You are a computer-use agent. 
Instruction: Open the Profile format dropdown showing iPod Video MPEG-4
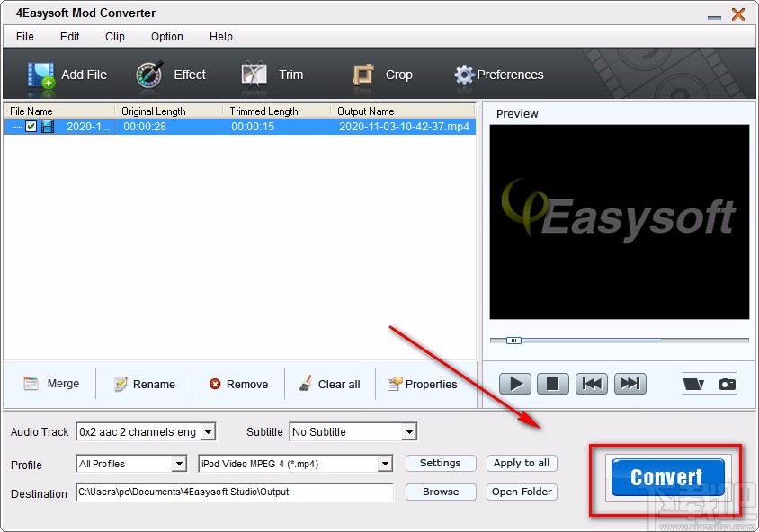coord(387,464)
